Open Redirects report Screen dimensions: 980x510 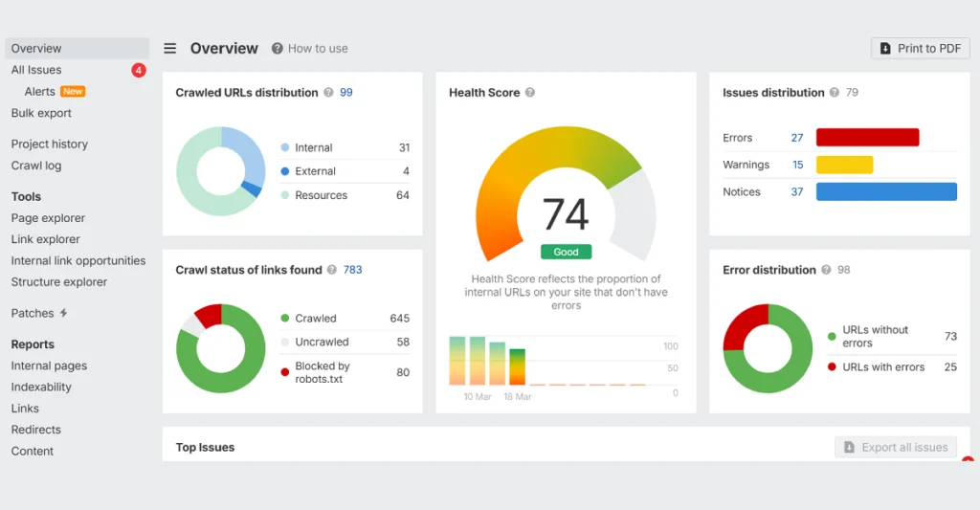35,430
